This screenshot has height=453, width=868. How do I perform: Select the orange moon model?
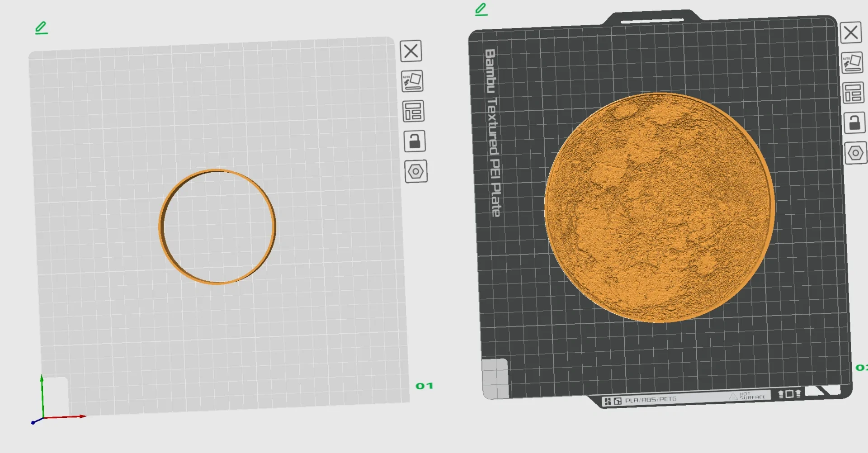[660, 208]
